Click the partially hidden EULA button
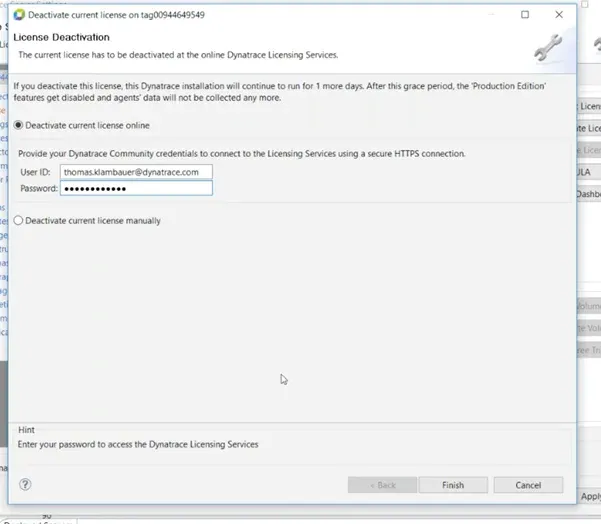This screenshot has height=524, width=601. (586, 172)
